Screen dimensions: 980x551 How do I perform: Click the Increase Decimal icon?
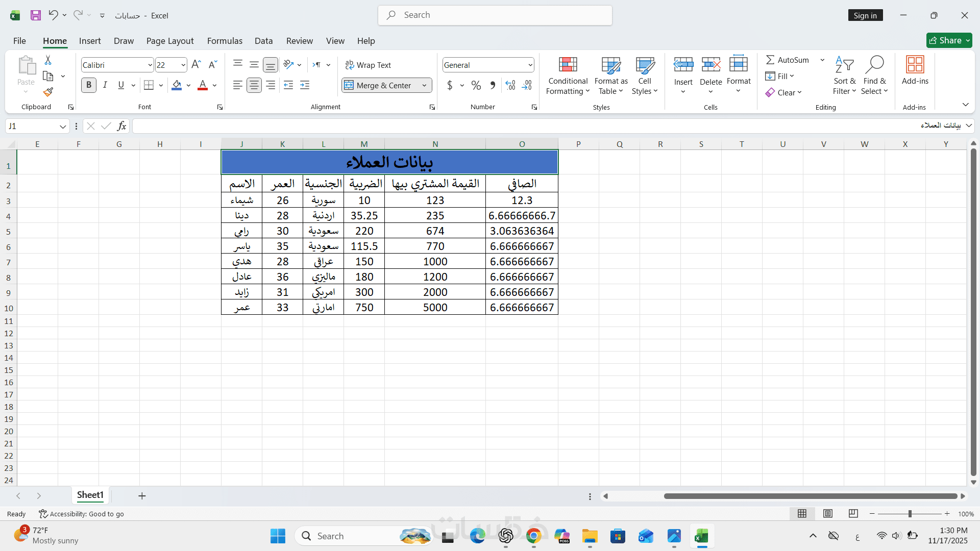pyautogui.click(x=510, y=85)
